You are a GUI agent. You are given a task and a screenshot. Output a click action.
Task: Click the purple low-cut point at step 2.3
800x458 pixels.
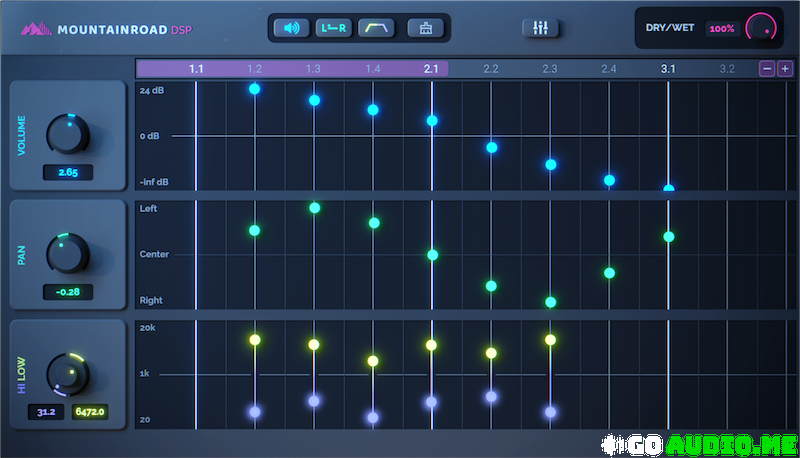[x=550, y=412]
